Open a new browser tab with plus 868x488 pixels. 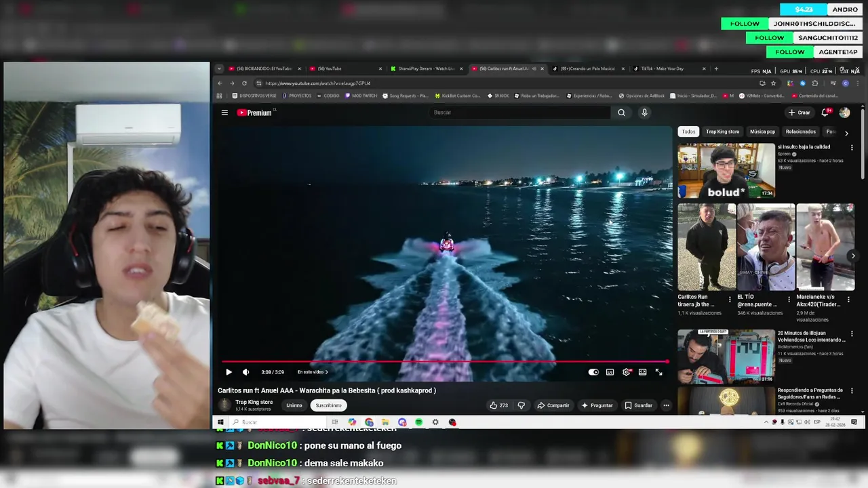[716, 68]
